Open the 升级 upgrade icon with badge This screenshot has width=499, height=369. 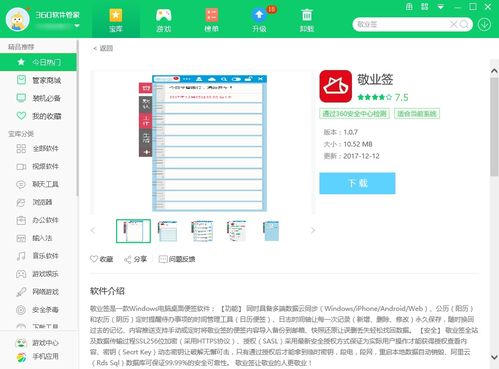(260, 19)
